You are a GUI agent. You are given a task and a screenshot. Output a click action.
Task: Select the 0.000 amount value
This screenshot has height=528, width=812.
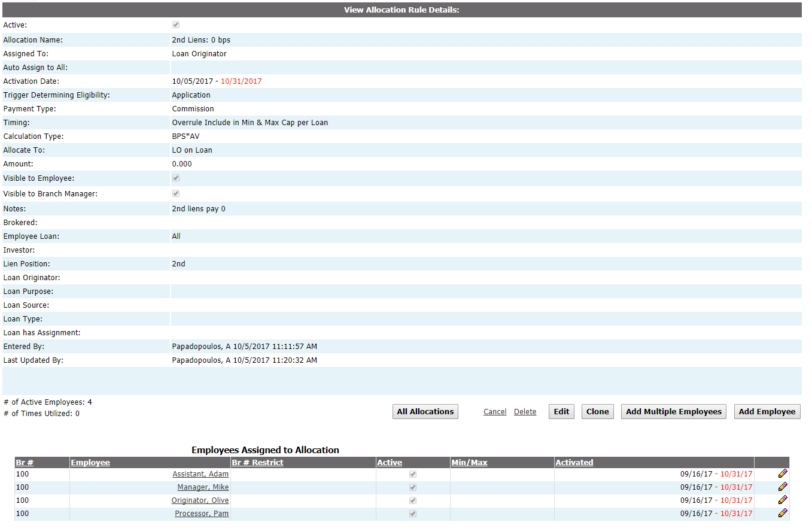click(x=182, y=164)
